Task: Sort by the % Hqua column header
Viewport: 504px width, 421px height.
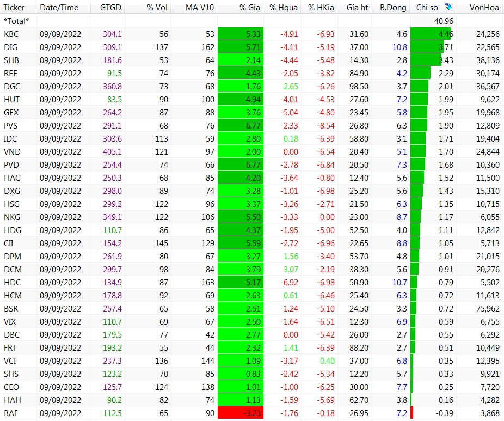Action: click(x=284, y=8)
